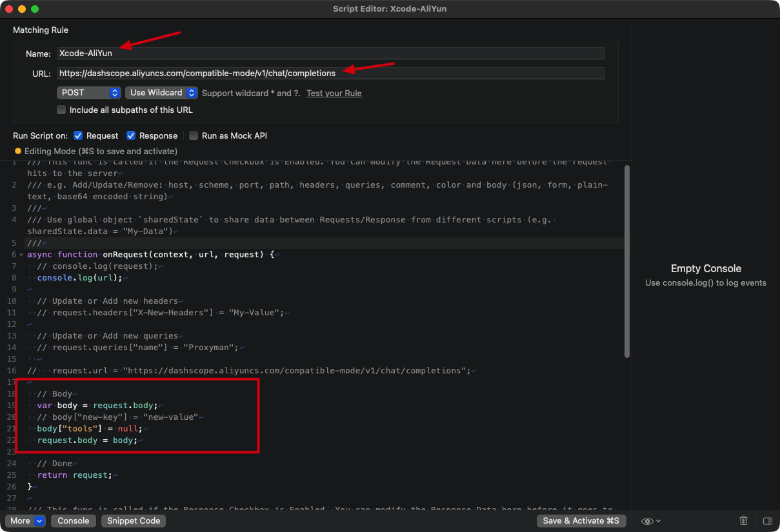
Task: Click the line 'request.body = body;'
Action: click(x=86, y=440)
